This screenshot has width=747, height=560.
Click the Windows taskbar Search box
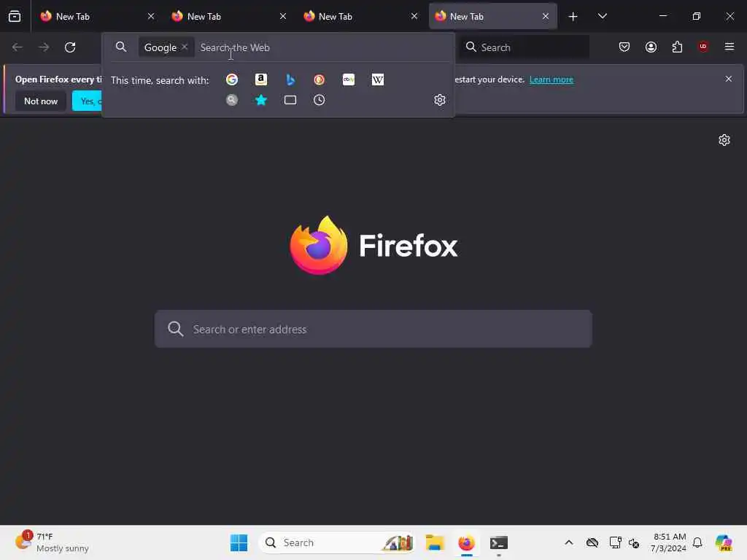point(337,542)
